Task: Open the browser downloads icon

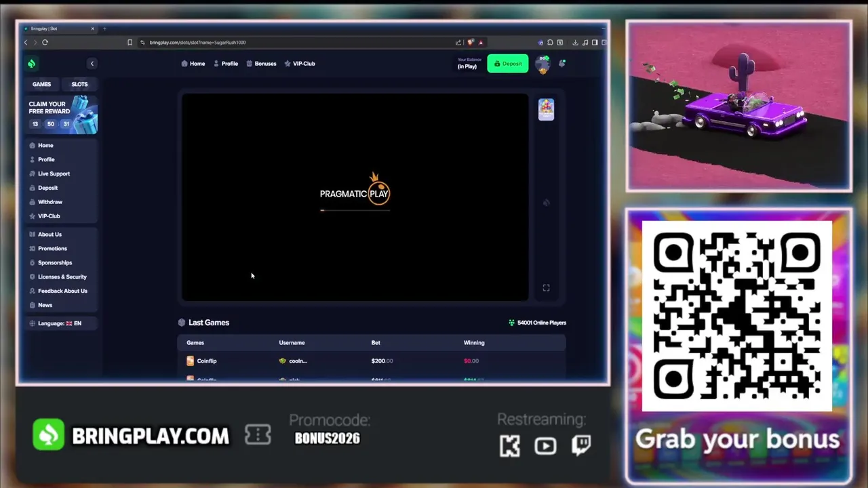Action: coord(575,42)
